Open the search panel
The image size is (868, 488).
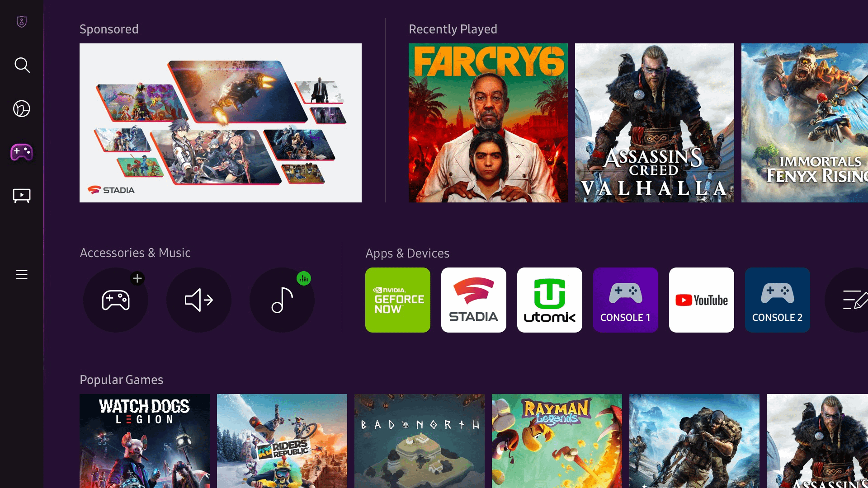click(x=22, y=66)
